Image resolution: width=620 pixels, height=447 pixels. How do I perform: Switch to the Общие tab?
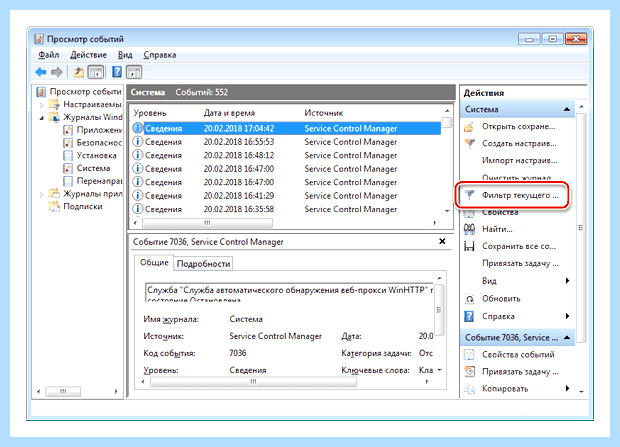(154, 263)
